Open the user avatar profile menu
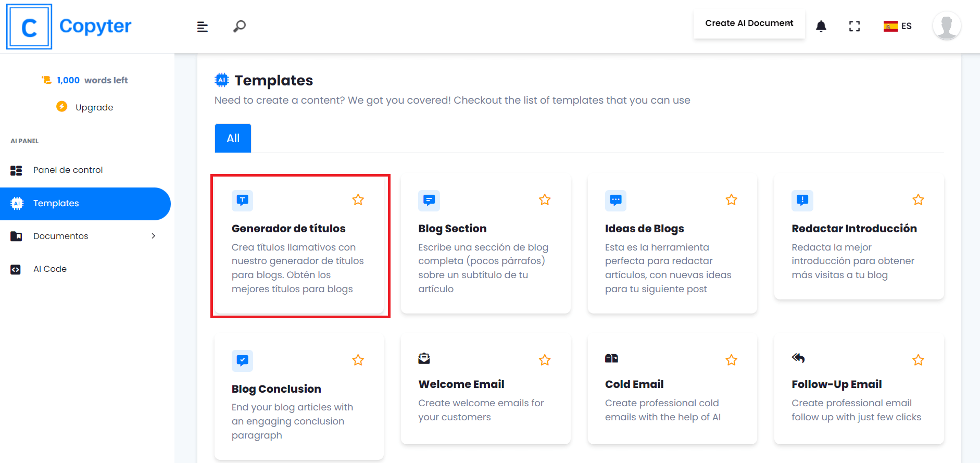The width and height of the screenshot is (980, 463). (x=946, y=26)
